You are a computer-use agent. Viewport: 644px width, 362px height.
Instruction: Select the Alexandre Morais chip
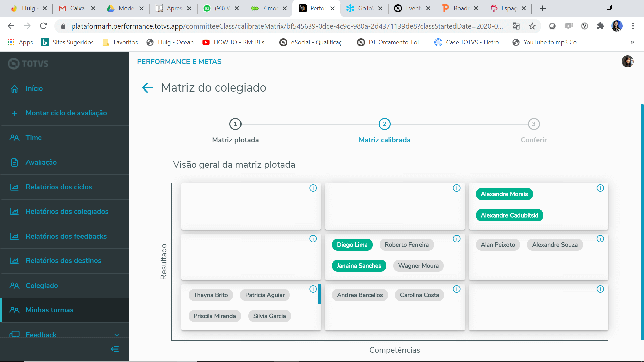point(504,194)
